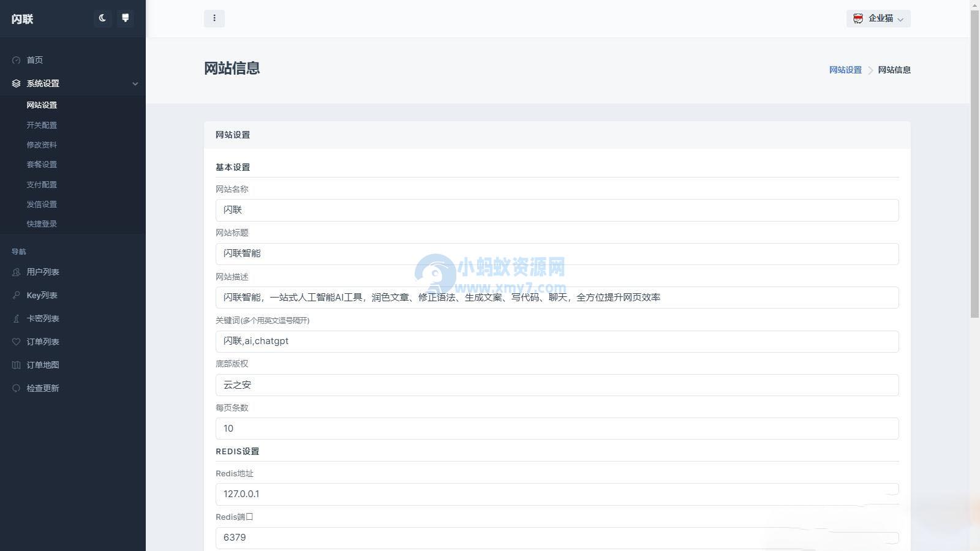Click the 导航 sidebar section label
The width and height of the screenshot is (980, 551).
click(19, 252)
